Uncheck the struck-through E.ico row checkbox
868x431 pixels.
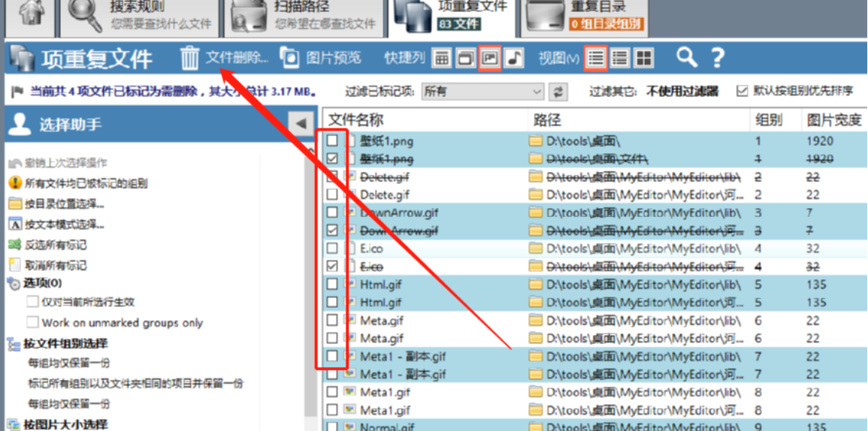[x=332, y=266]
